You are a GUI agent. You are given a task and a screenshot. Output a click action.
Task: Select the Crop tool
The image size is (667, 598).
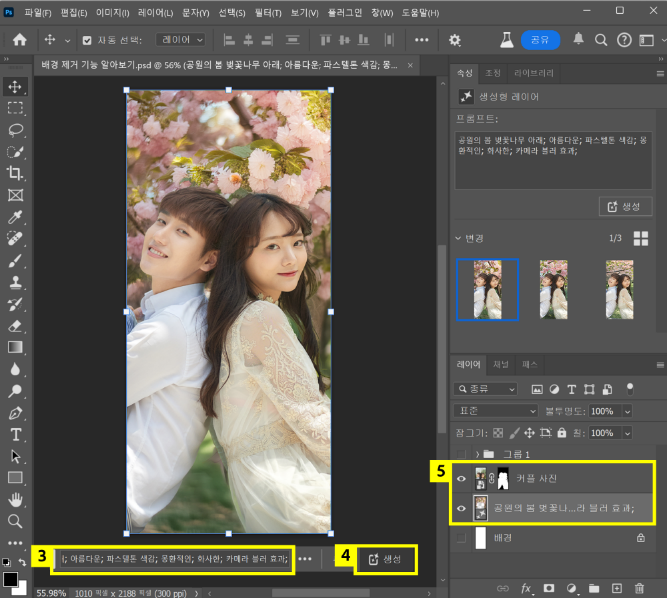coord(15,173)
